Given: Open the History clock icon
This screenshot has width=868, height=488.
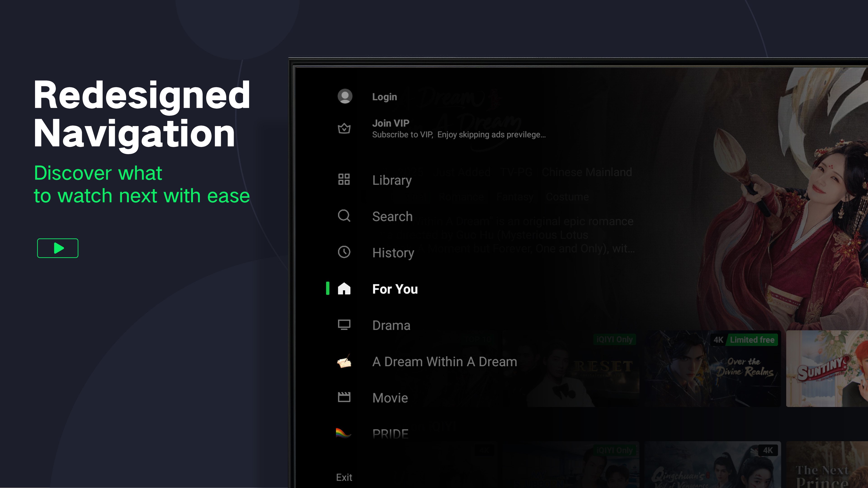Looking at the screenshot, I should pyautogui.click(x=344, y=252).
